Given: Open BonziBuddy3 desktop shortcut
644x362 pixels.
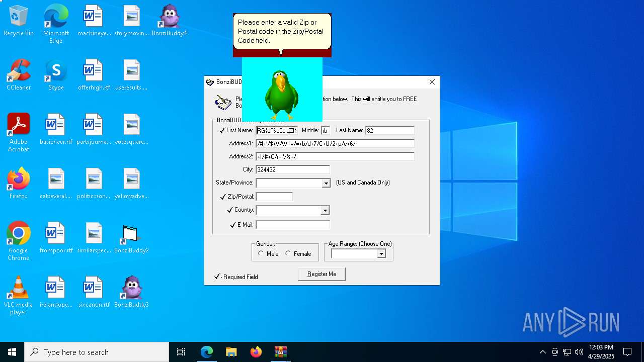Looking at the screenshot, I should [x=131, y=292].
